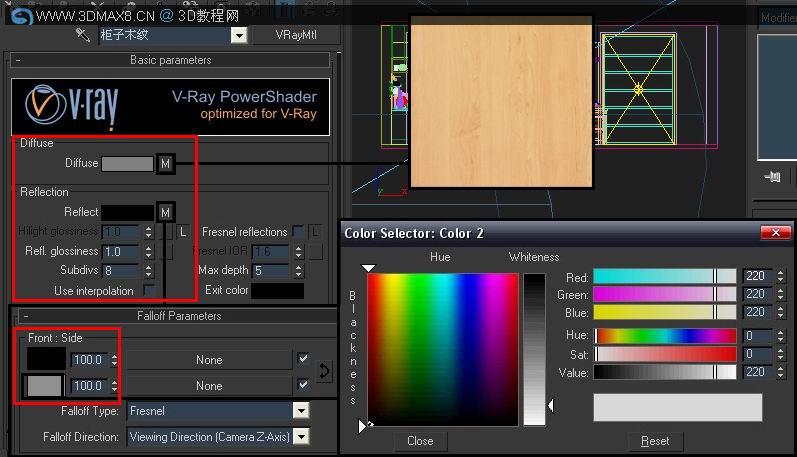Image resolution: width=797 pixels, height=457 pixels.
Task: Toggle the Hilight glossiness L lock button
Action: pyautogui.click(x=183, y=232)
